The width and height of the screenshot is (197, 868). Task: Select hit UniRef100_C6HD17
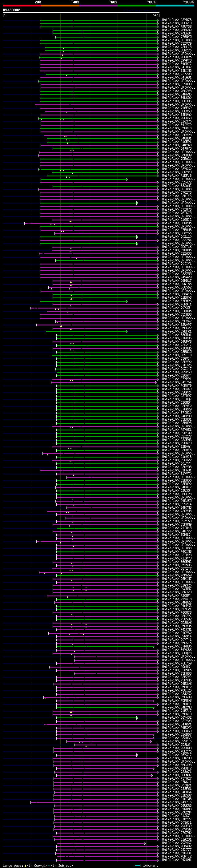[x=177, y=281]
